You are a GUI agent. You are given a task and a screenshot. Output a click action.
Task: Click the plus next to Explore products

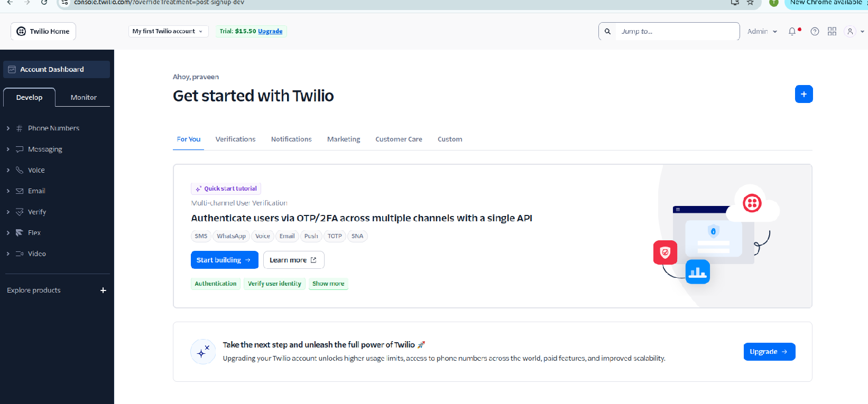pyautogui.click(x=103, y=290)
